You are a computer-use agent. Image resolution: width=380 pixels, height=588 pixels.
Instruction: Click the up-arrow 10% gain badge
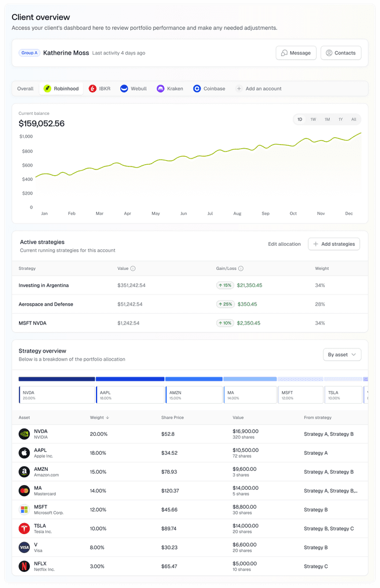[225, 323]
